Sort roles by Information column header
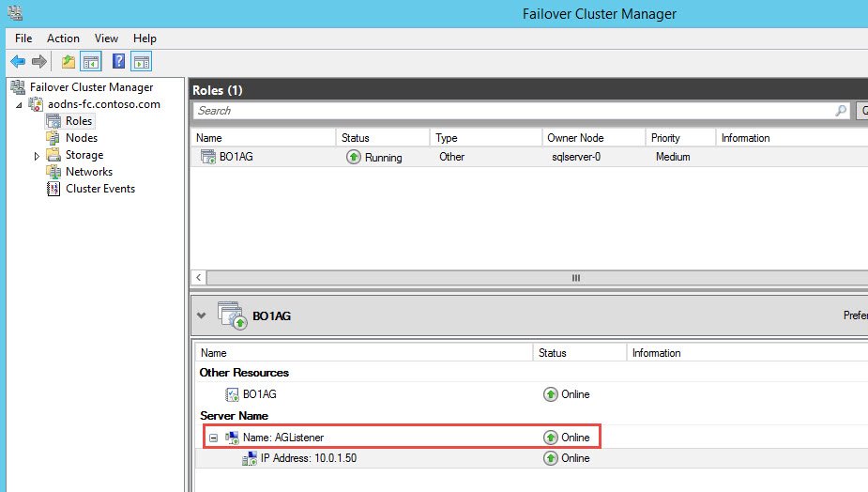868x492 pixels. [x=792, y=138]
